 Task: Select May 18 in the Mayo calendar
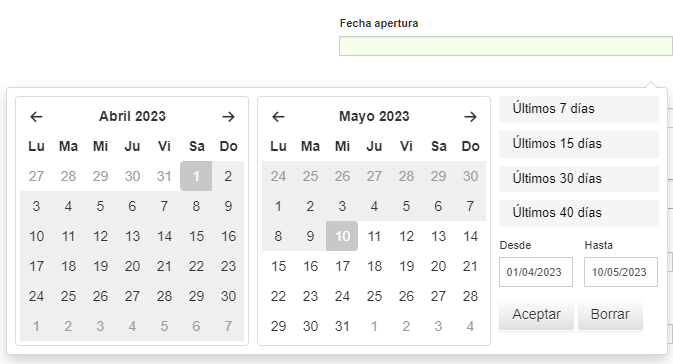(374, 266)
